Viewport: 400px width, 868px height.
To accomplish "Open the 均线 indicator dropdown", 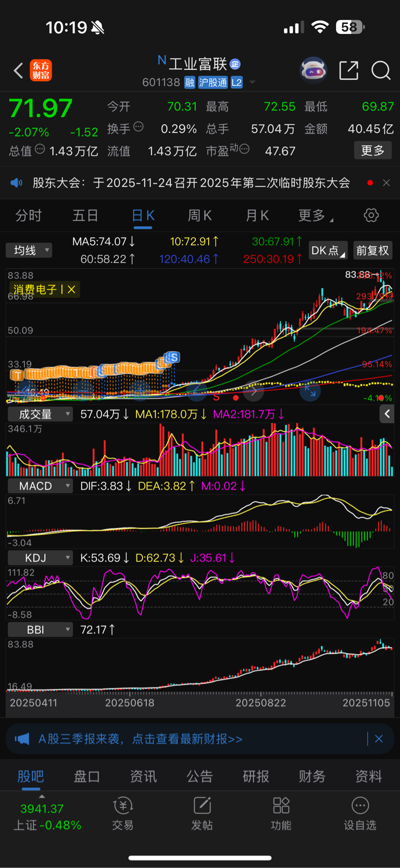I will pos(29,250).
